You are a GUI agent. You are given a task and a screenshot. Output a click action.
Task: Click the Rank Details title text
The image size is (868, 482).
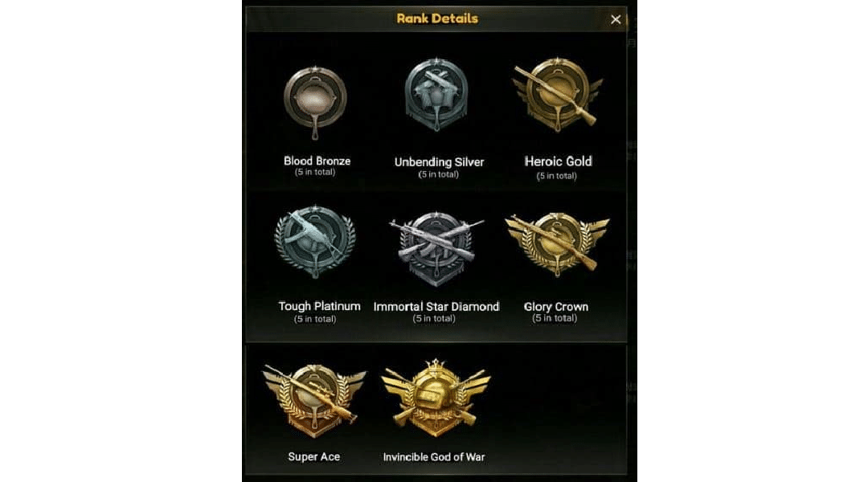436,18
